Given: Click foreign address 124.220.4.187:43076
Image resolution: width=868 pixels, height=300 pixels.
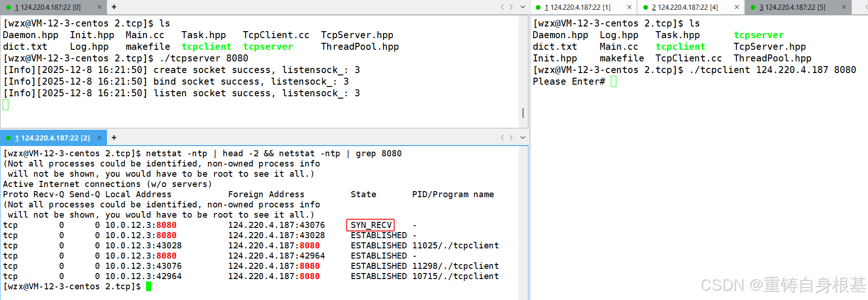Looking at the screenshot, I should click(276, 225).
